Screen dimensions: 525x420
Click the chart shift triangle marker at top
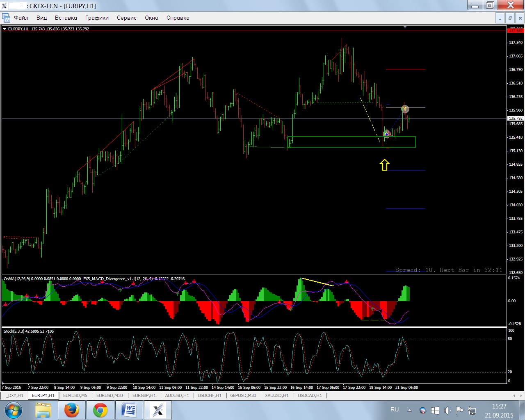405,27
